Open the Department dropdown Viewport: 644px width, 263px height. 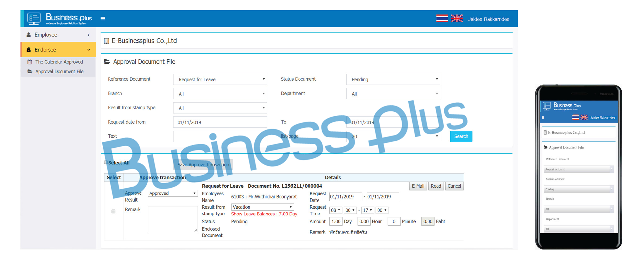(393, 94)
